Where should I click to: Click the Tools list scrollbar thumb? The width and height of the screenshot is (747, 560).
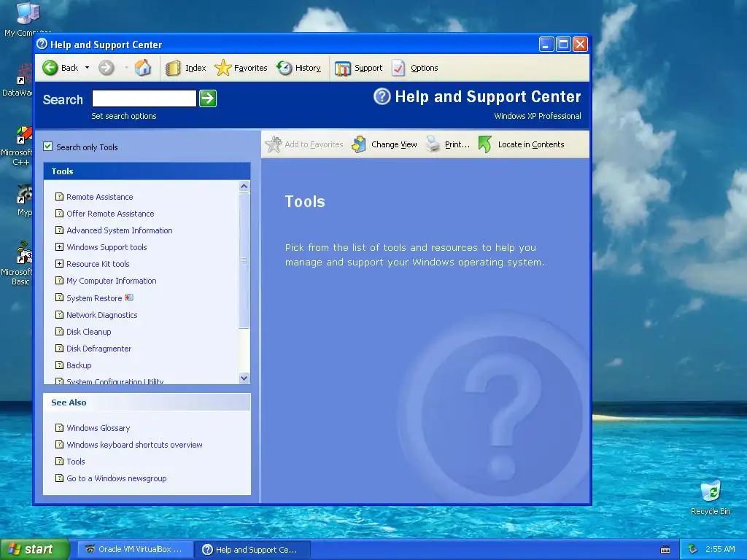tap(244, 260)
